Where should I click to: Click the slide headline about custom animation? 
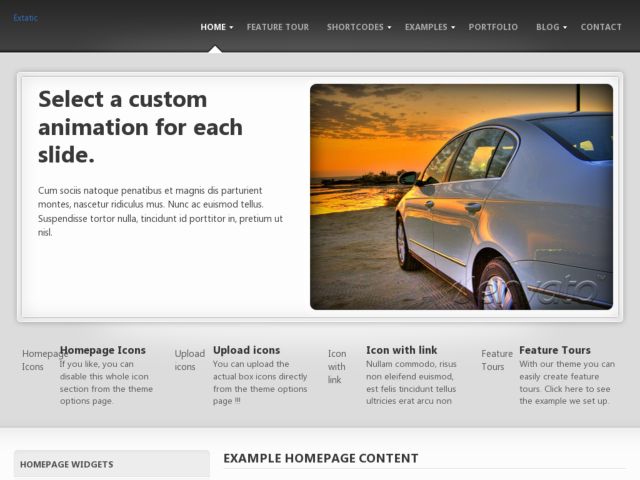(140, 127)
